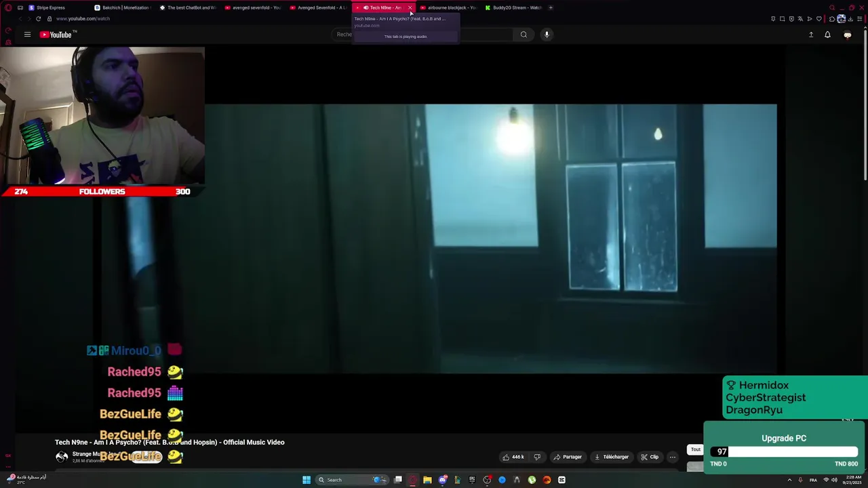Open the YouTube guide hamburger menu
This screenshot has height=488, width=868.
27,35
